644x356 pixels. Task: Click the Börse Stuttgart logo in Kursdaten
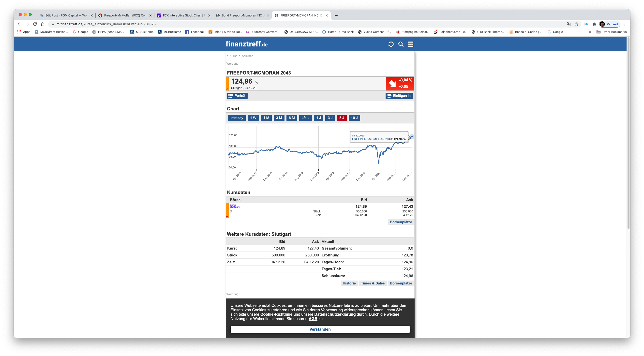pos(235,206)
